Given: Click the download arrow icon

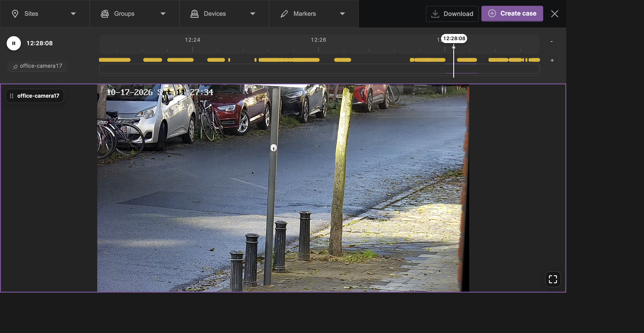Looking at the screenshot, I should coord(435,14).
